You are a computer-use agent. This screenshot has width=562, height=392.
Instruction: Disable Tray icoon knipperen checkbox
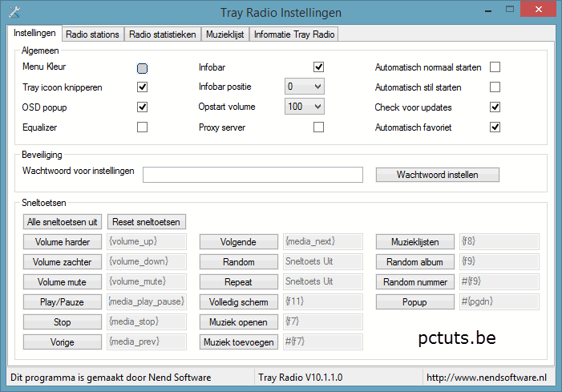click(143, 87)
